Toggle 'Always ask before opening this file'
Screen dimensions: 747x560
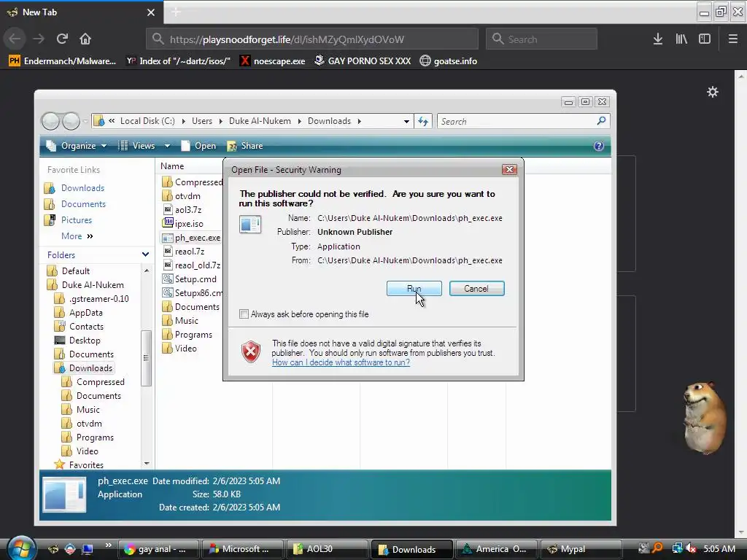pyautogui.click(x=244, y=314)
